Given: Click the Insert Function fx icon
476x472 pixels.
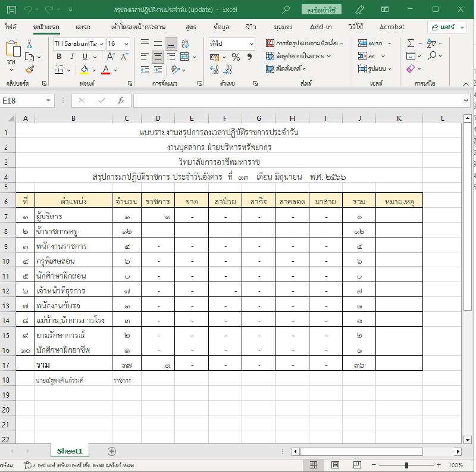Looking at the screenshot, I should click(x=121, y=101).
